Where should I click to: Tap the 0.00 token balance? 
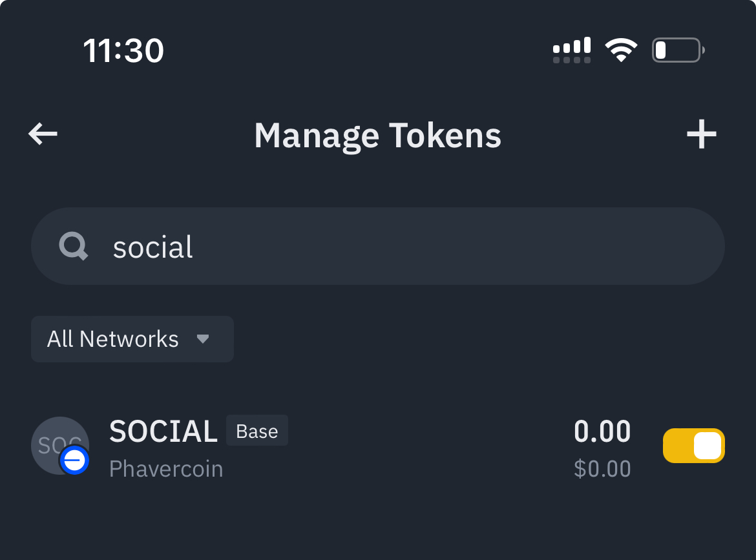point(602,431)
